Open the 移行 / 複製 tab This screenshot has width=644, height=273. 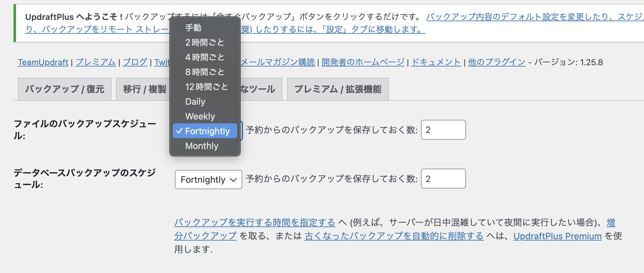click(x=145, y=89)
